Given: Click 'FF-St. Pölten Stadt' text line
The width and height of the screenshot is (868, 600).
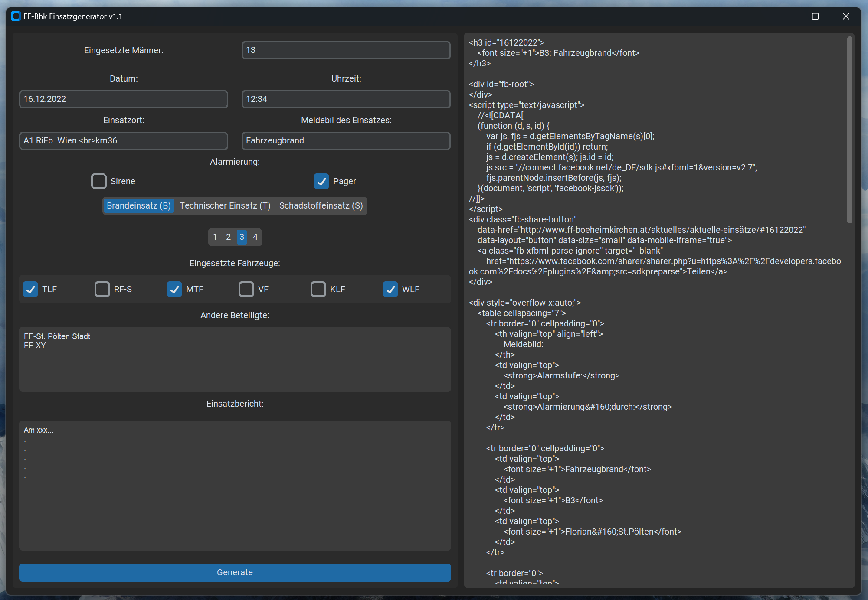Looking at the screenshot, I should [x=57, y=336].
